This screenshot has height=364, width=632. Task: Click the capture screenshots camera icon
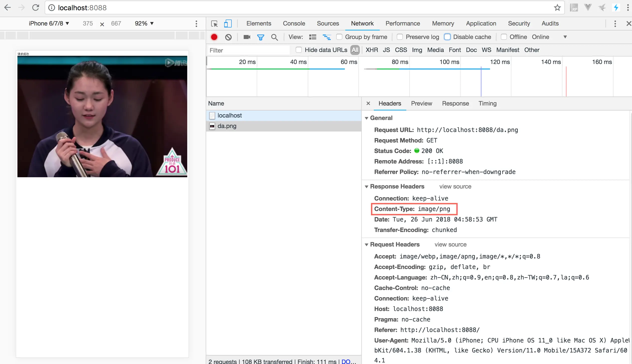(247, 37)
